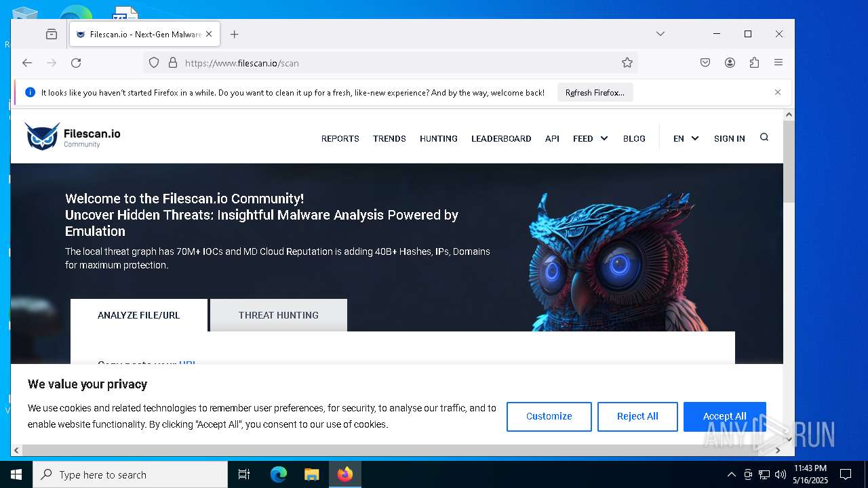Select the ANALYZE FILE/URL tab

(x=139, y=315)
